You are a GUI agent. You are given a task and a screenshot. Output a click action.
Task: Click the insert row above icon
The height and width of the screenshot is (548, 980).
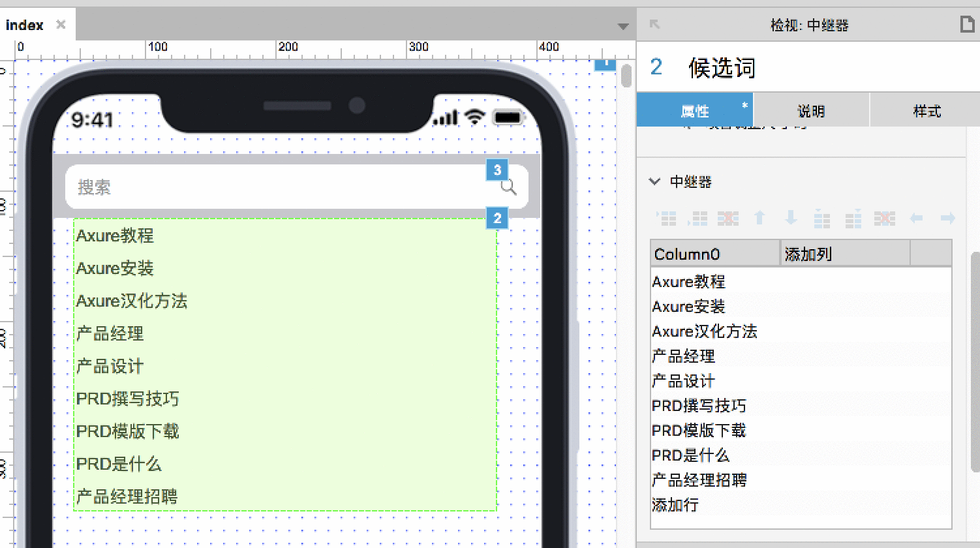(x=666, y=218)
